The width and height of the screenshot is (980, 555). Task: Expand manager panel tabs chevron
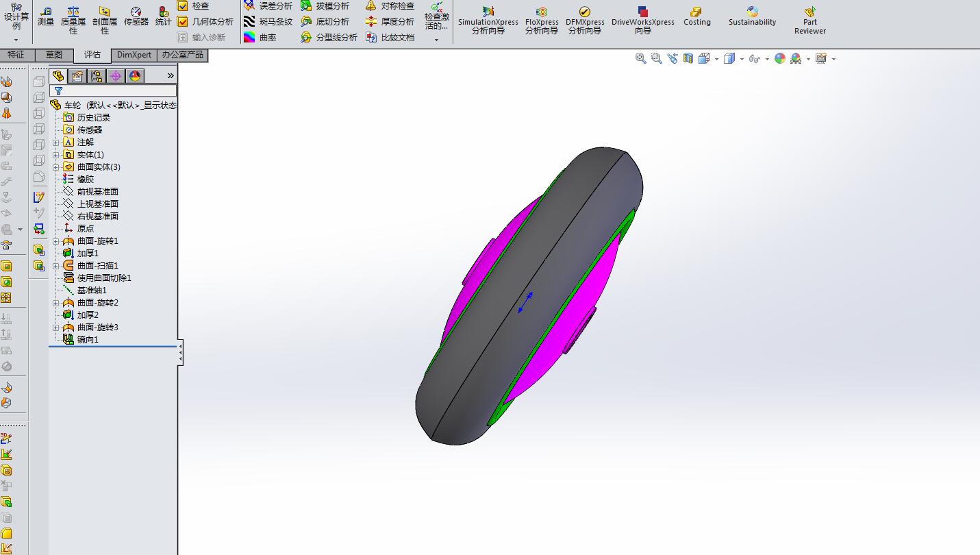[171, 76]
